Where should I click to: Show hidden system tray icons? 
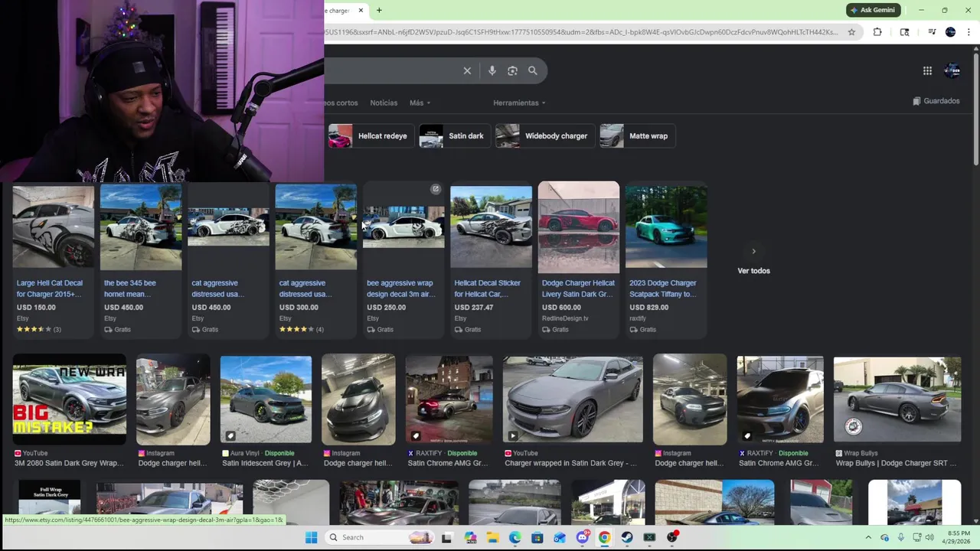pos(868,537)
